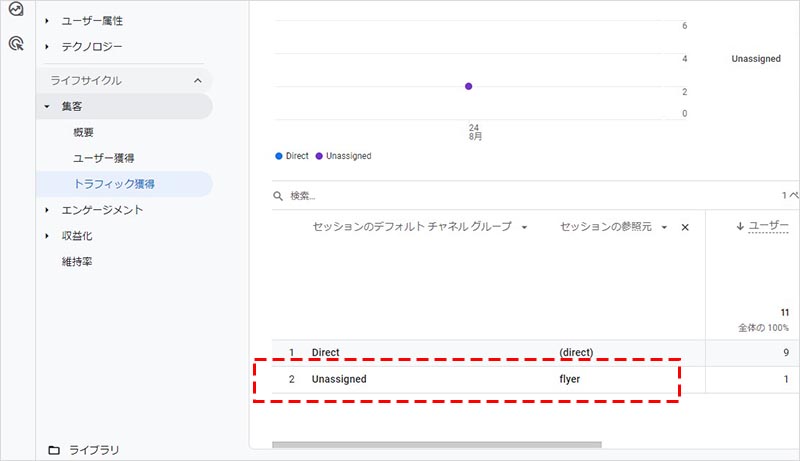Open the 維持率 report
Screen dimensions: 800x461
pos(77,262)
